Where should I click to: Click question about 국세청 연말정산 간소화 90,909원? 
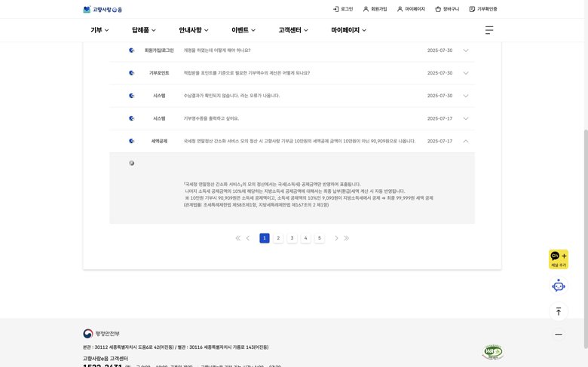tap(299, 141)
